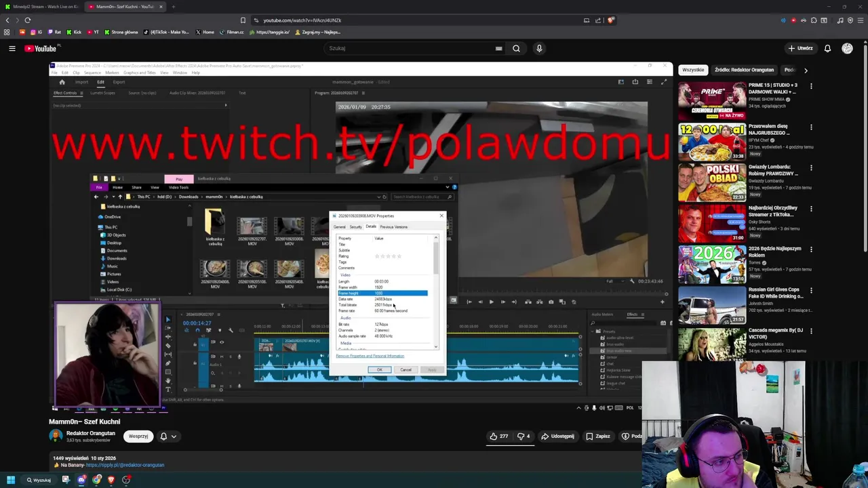
Task: Open options menu for Gwiazdy Lombardu video
Action: (811, 167)
